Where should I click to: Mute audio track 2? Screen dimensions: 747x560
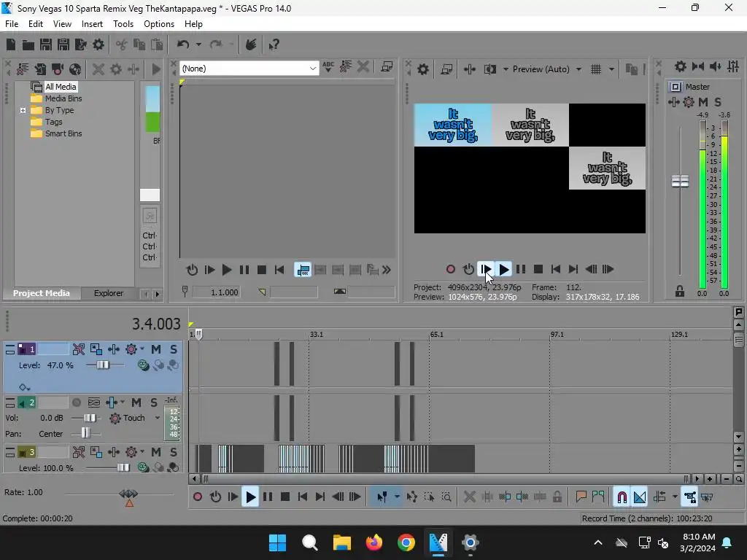click(x=136, y=402)
